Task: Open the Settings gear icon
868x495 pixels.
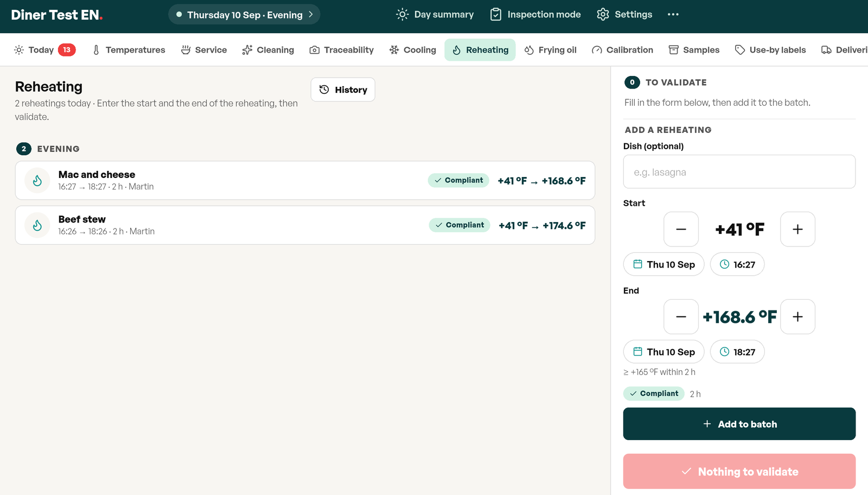Action: 603,15
